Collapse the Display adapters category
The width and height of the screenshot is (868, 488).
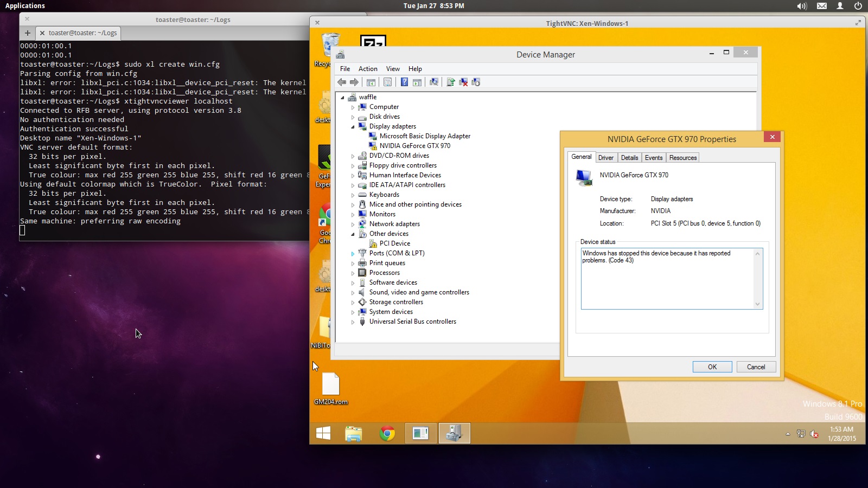(353, 127)
